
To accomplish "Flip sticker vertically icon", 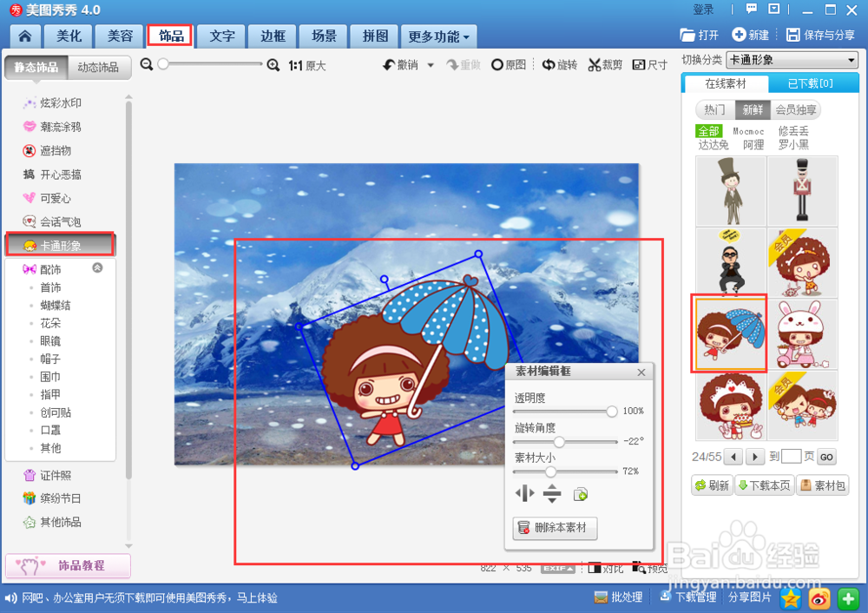I will pos(552,493).
